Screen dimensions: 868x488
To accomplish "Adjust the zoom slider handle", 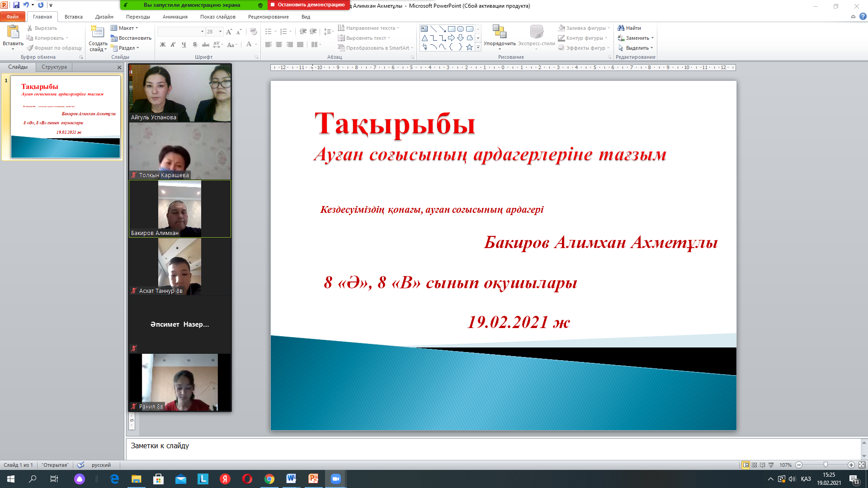I will coord(826,465).
